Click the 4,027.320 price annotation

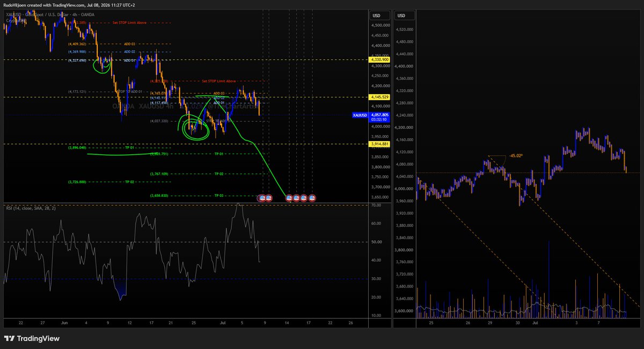[x=159, y=121]
